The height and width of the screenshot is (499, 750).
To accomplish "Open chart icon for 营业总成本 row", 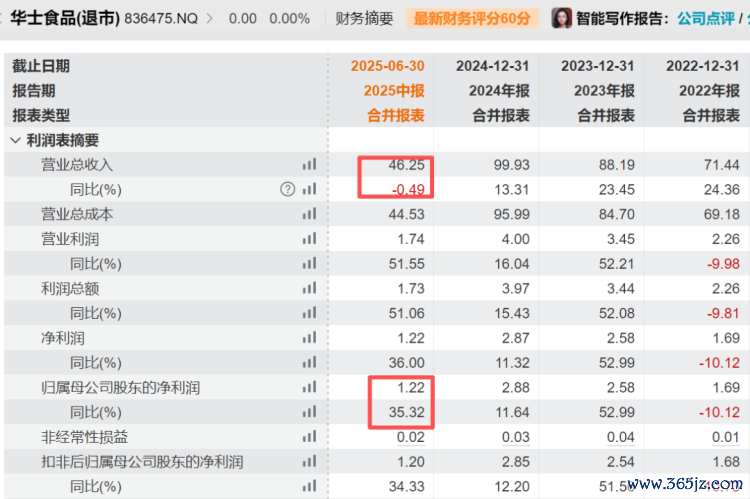I will tap(309, 214).
